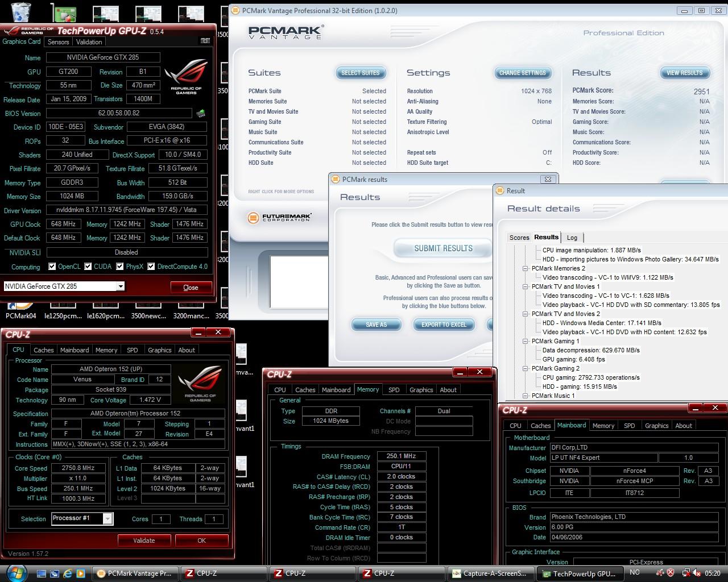Collapse the PCMark Gaming 2 tree node
728x582 pixels.
pos(526,368)
